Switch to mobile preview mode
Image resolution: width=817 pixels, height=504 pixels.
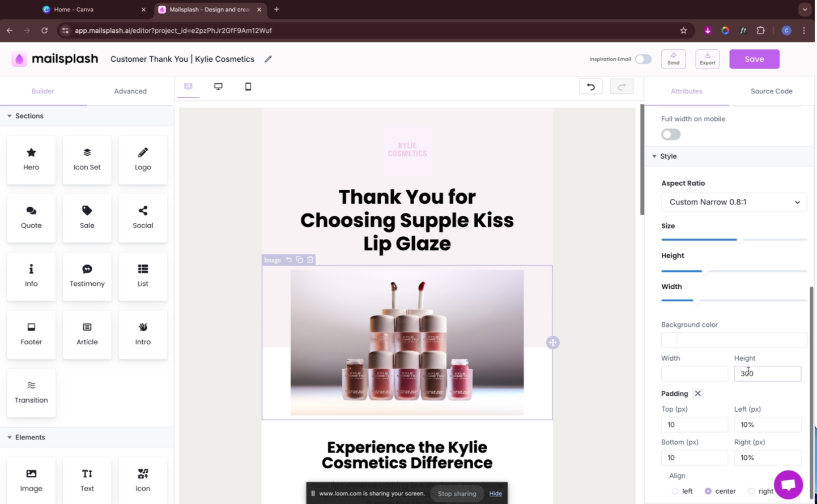248,87
